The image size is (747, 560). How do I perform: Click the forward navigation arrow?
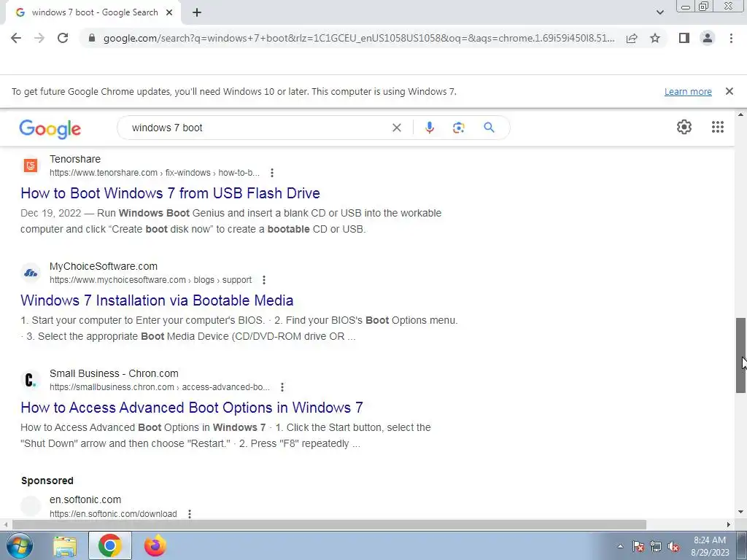(x=39, y=38)
